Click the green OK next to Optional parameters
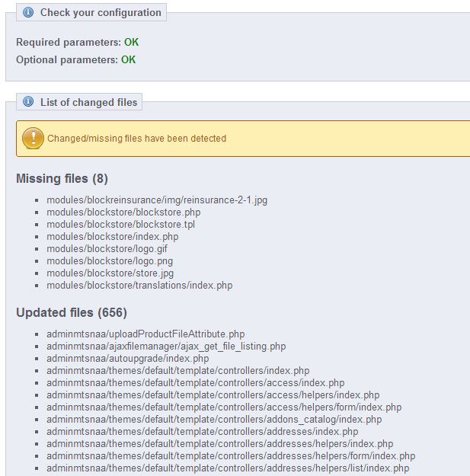This screenshot has height=476, width=470. (129, 59)
